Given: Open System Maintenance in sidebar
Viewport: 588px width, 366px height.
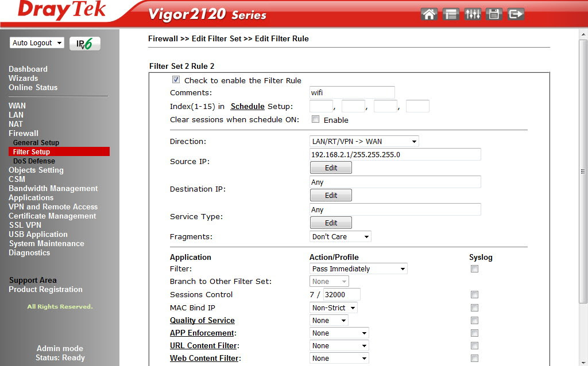Looking at the screenshot, I should [47, 243].
